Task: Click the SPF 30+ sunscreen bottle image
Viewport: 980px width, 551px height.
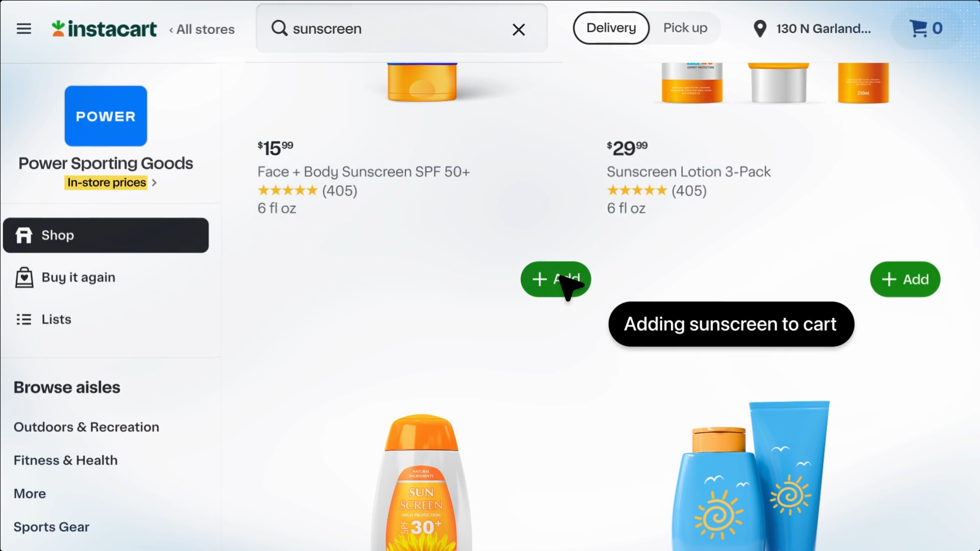Action: 421,483
